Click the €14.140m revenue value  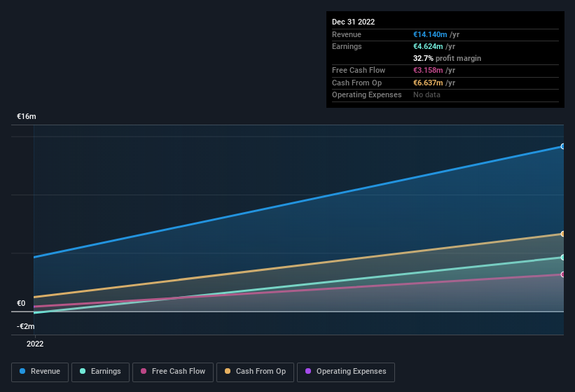430,34
